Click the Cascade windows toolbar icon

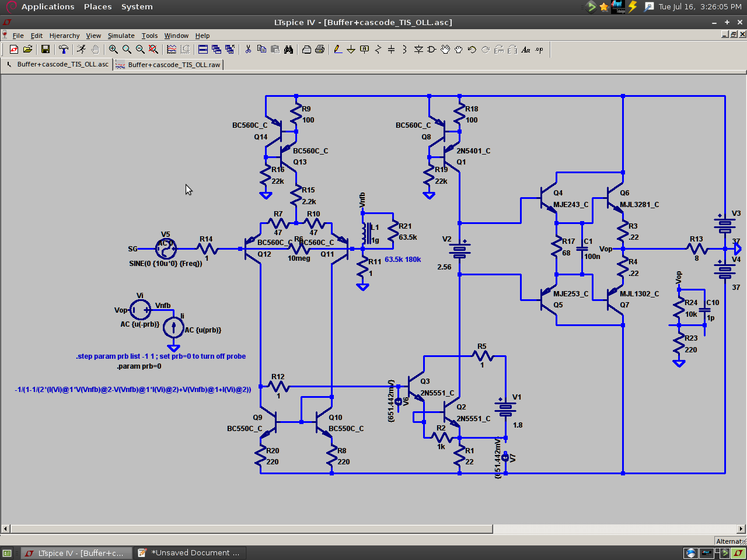[217, 50]
